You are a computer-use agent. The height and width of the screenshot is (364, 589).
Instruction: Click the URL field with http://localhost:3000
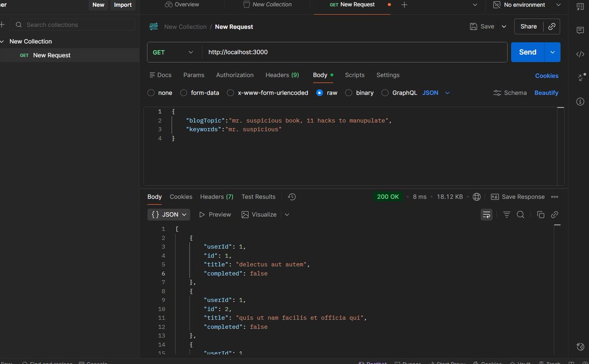354,52
